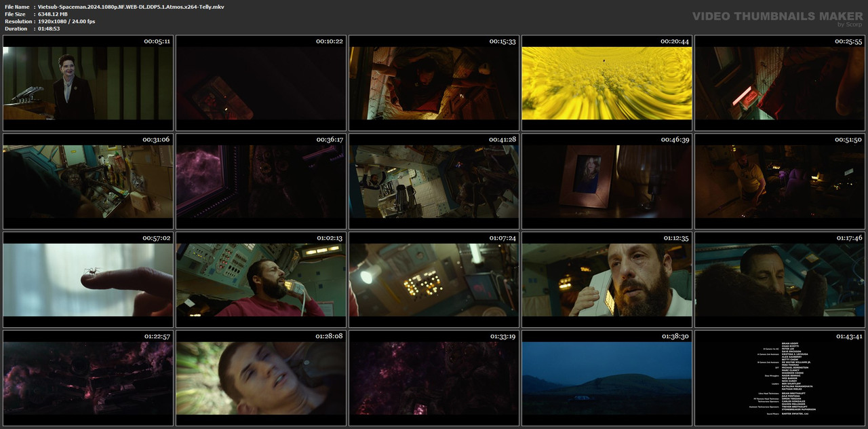This screenshot has height=429, width=868.
Task: Open spider on fingertip thumbnail
Action: pos(88,280)
